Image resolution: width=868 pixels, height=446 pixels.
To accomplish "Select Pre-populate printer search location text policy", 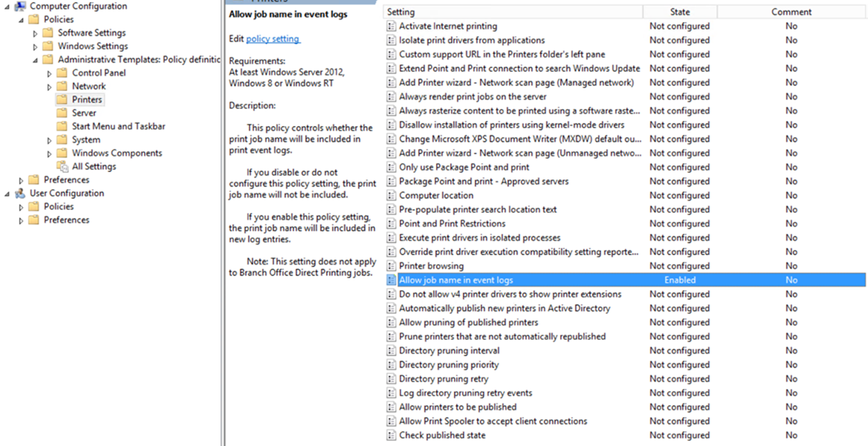I will (478, 210).
